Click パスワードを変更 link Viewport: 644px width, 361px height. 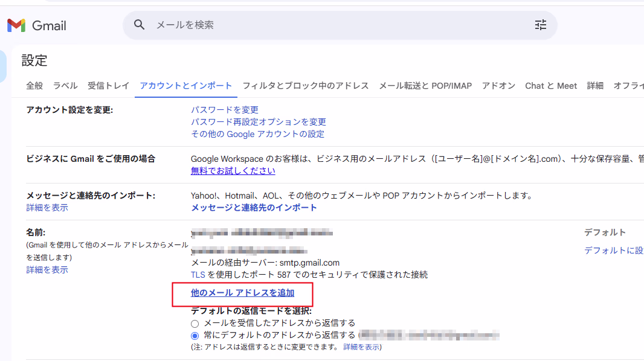(225, 110)
